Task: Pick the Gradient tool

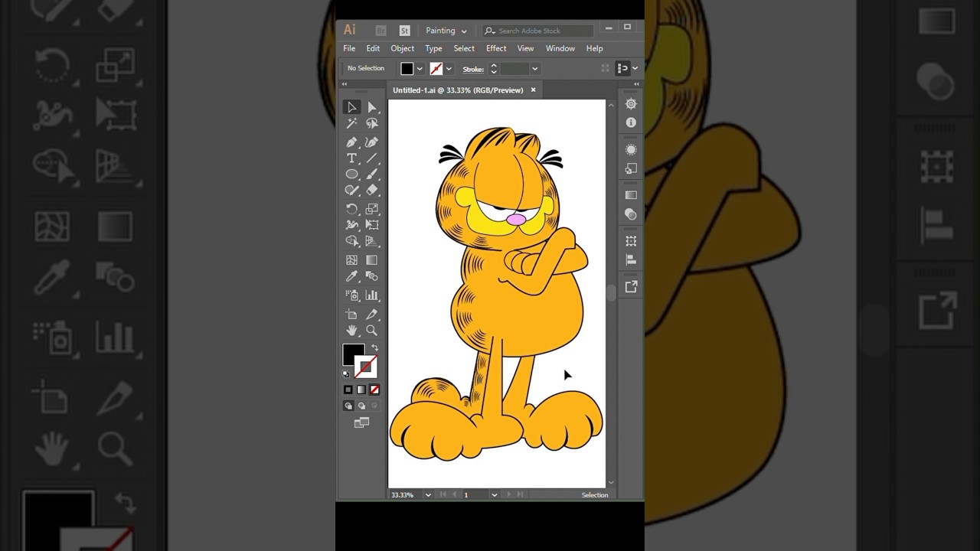Action: [x=371, y=260]
